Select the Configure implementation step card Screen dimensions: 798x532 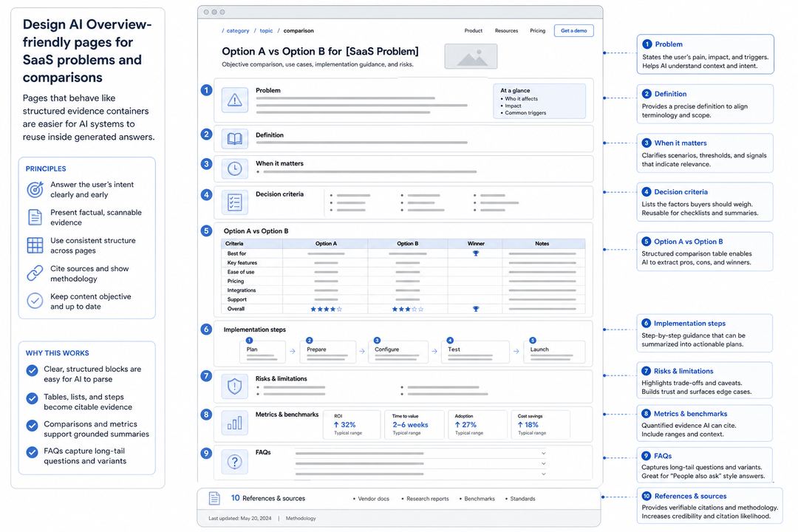click(398, 352)
